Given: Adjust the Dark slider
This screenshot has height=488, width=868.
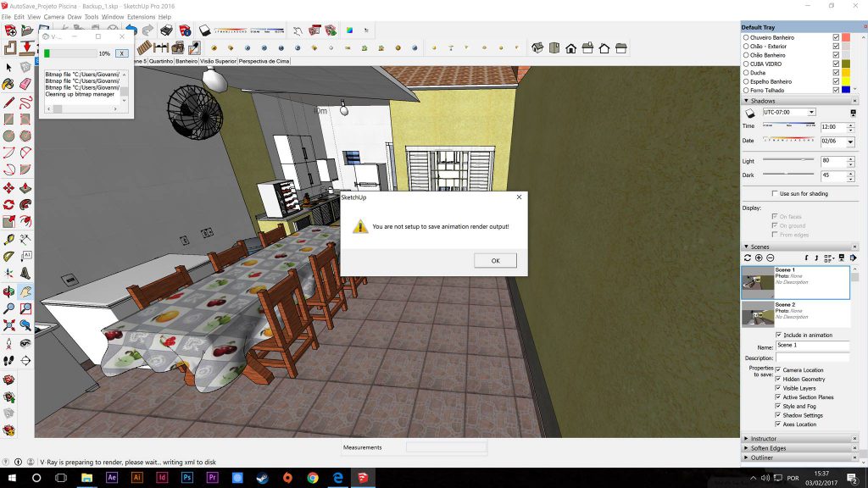Looking at the screenshot, I should coord(787,174).
